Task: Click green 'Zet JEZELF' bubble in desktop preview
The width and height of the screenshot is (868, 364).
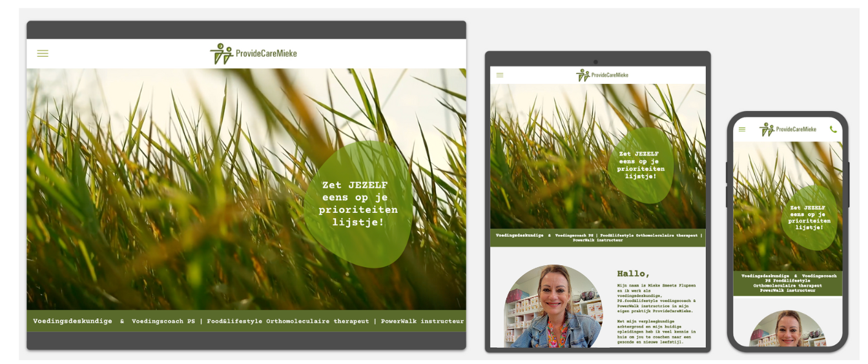Action: tap(358, 204)
